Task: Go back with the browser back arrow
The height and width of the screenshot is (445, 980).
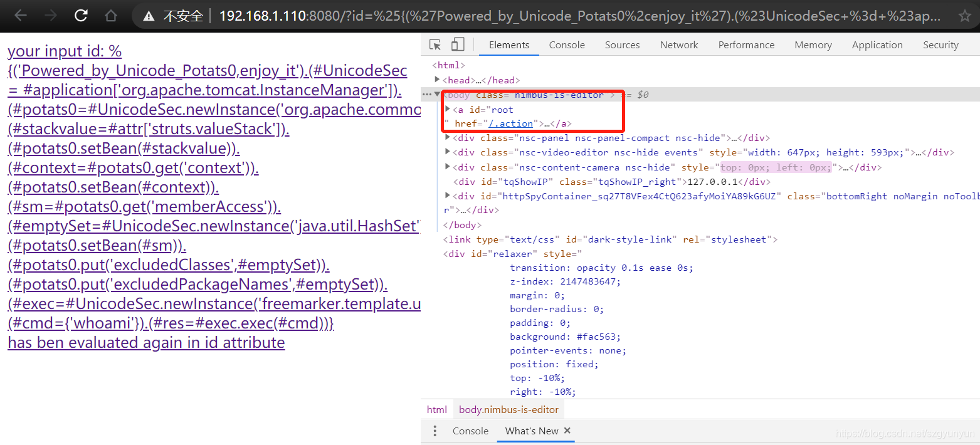Action: pos(21,16)
